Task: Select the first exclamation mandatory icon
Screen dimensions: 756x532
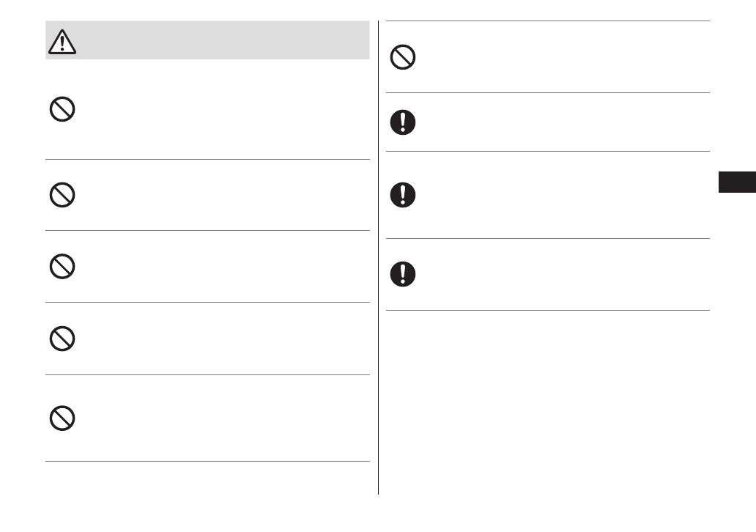Action: pos(403,122)
